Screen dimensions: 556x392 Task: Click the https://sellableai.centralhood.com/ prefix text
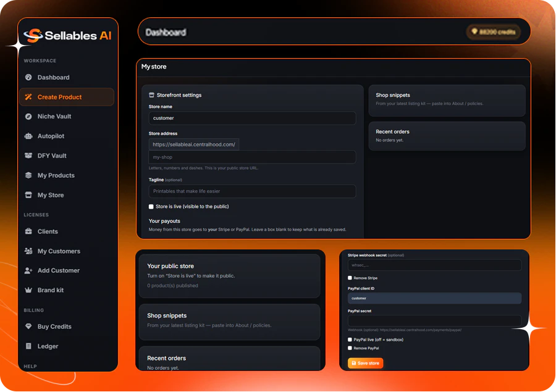tap(194, 144)
